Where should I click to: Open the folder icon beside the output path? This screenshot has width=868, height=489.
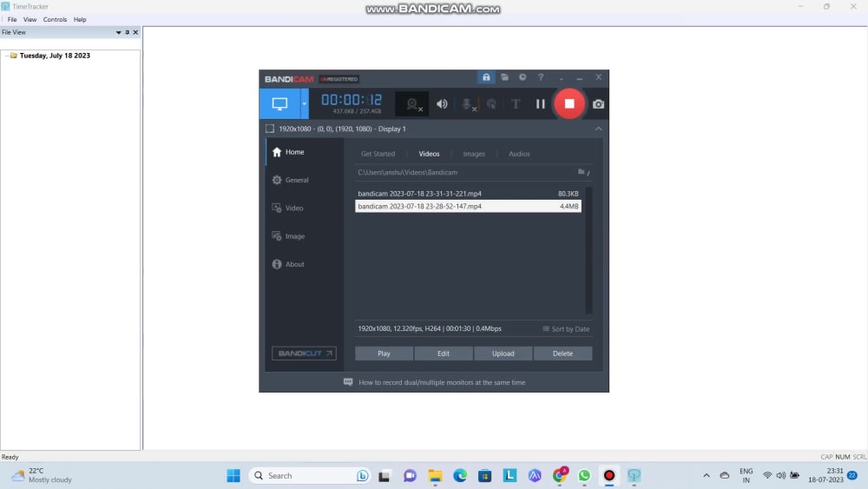582,172
